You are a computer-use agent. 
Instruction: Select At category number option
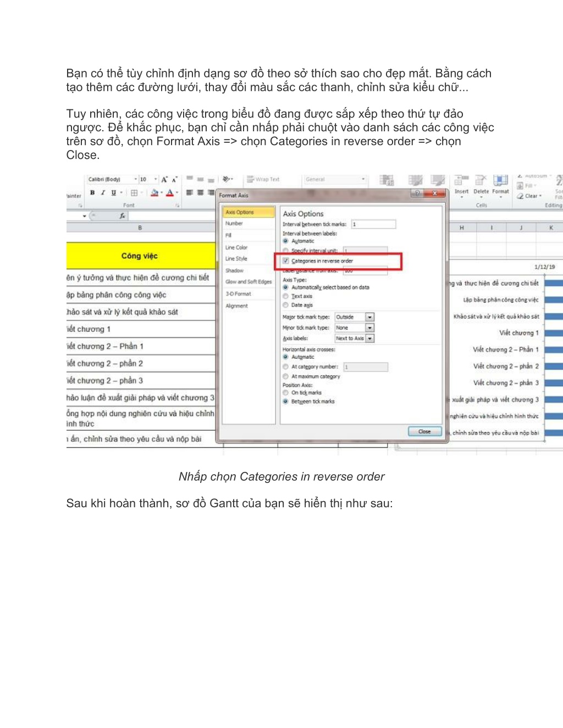(285, 366)
